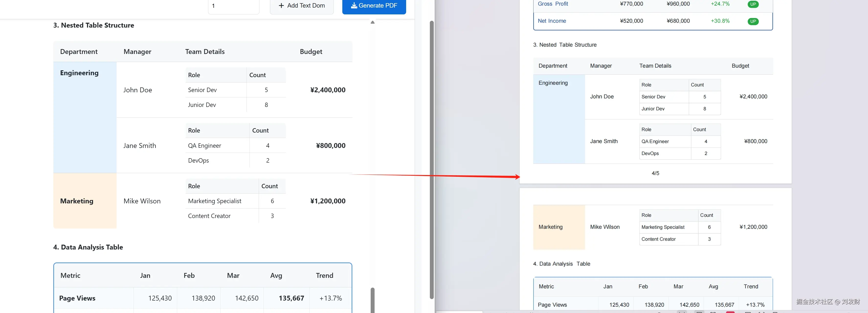Click the green UP badge beside Net Income
The width and height of the screenshot is (868, 313).
click(x=753, y=21)
